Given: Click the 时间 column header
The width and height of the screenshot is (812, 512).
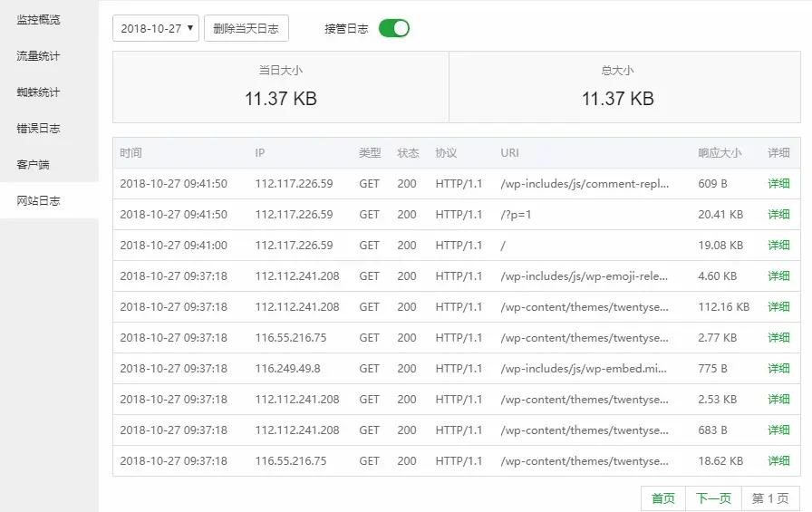Looking at the screenshot, I should (x=130, y=152).
